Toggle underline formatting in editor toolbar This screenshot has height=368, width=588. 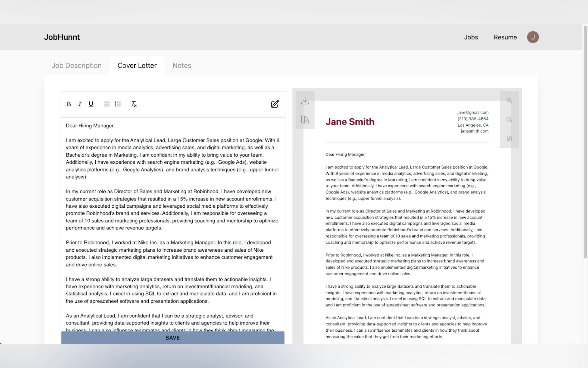(x=91, y=104)
